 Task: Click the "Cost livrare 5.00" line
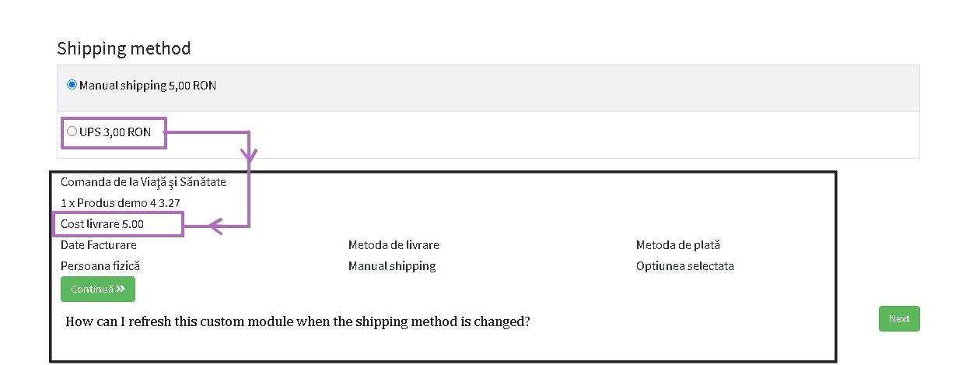102,224
